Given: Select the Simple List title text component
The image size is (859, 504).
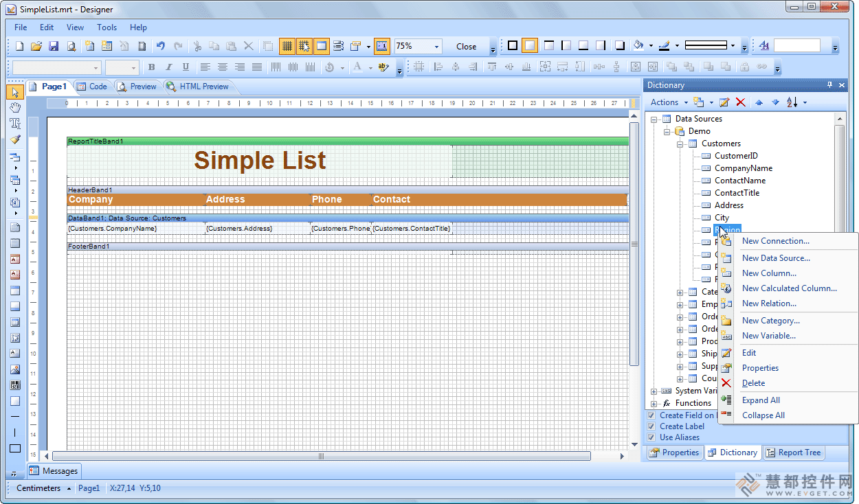Looking at the screenshot, I should click(x=260, y=161).
